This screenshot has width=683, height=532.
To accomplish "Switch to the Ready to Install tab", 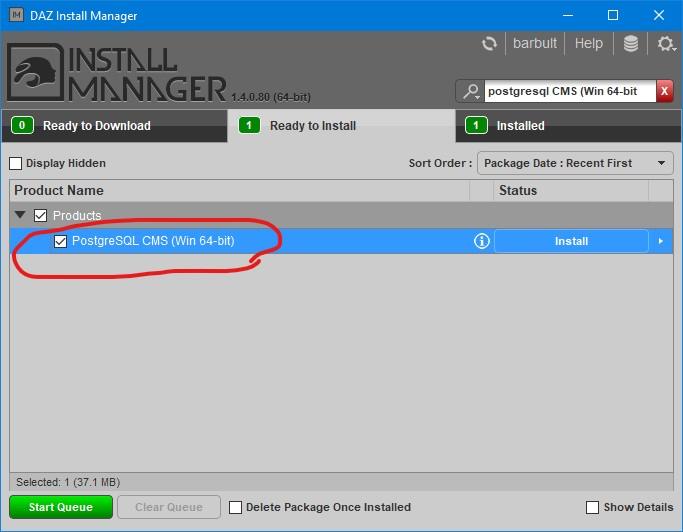I will pos(342,126).
